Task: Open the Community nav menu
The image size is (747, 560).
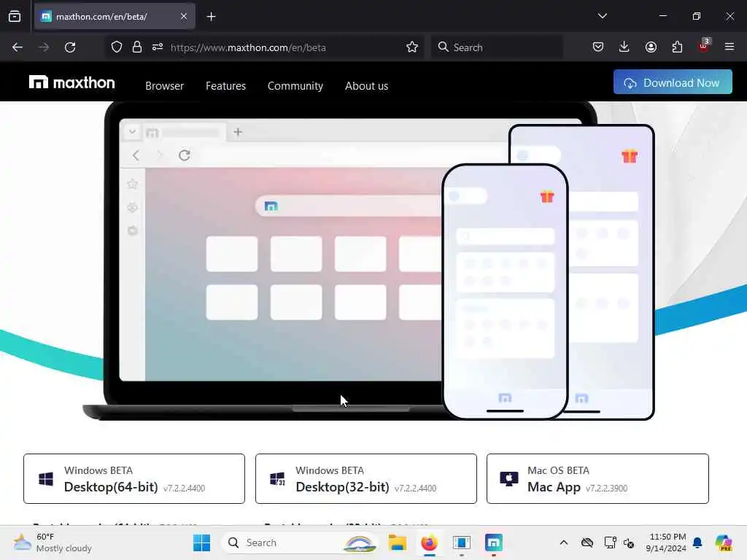Action: tap(295, 86)
